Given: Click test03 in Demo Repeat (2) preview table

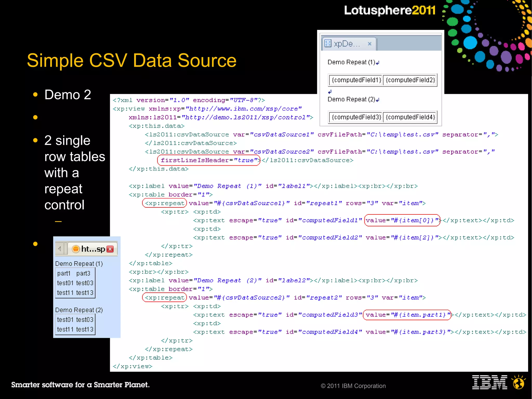Looking at the screenshot, I should coord(85,319).
